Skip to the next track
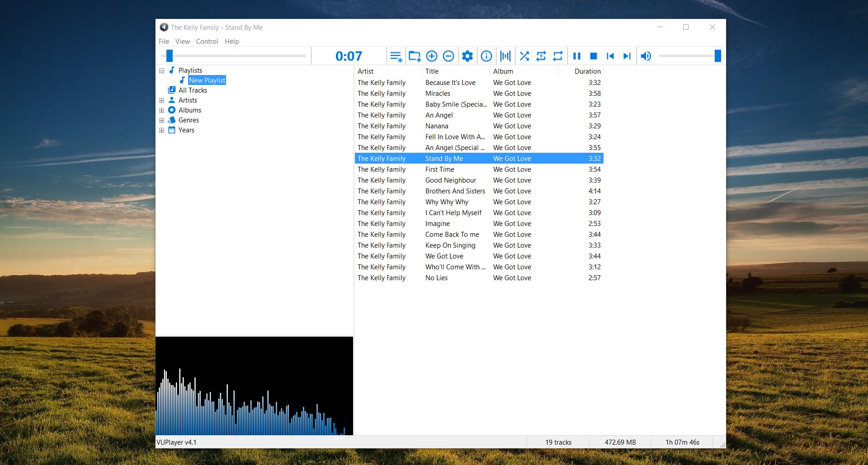This screenshot has width=868, height=465. pyautogui.click(x=626, y=56)
